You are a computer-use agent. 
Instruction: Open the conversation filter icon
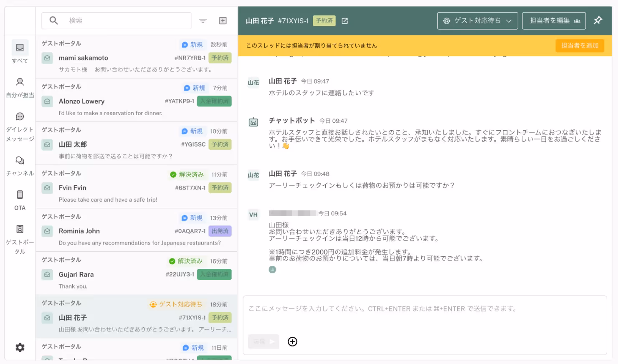203,21
